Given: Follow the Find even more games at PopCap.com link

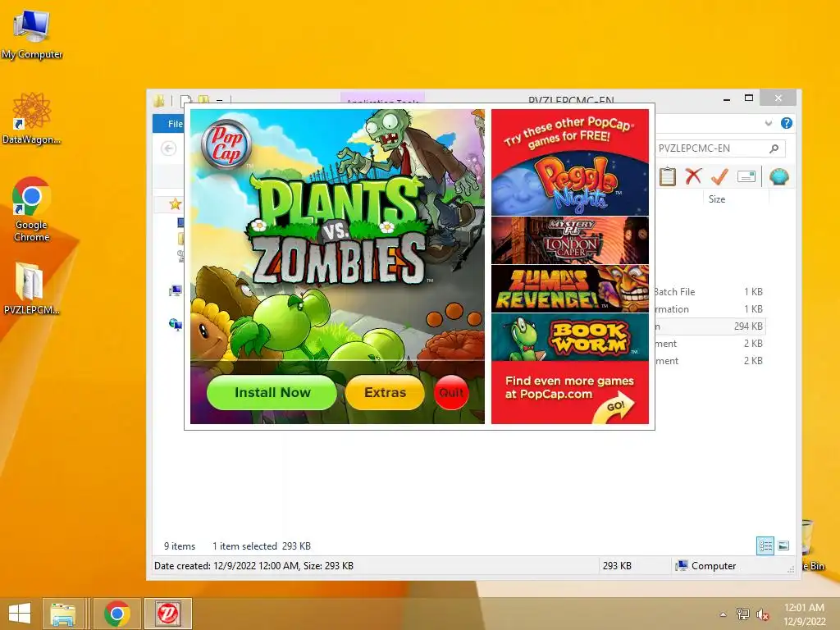Looking at the screenshot, I should 570,393.
